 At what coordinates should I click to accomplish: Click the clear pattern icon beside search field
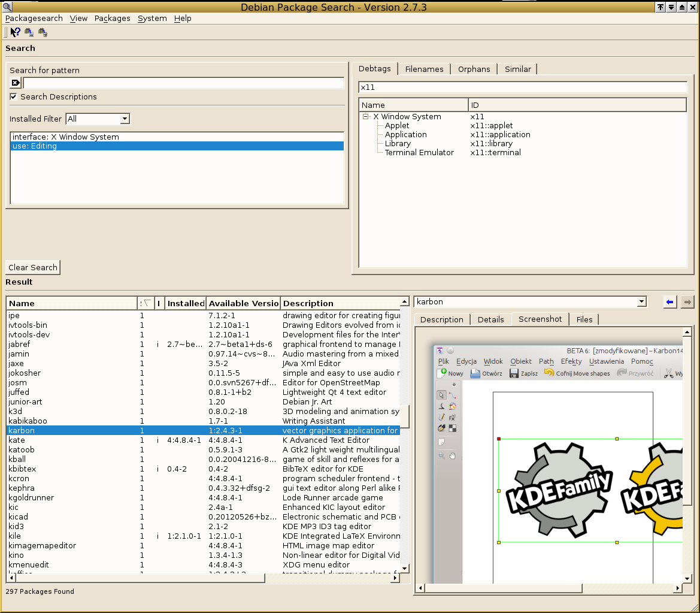[16, 83]
